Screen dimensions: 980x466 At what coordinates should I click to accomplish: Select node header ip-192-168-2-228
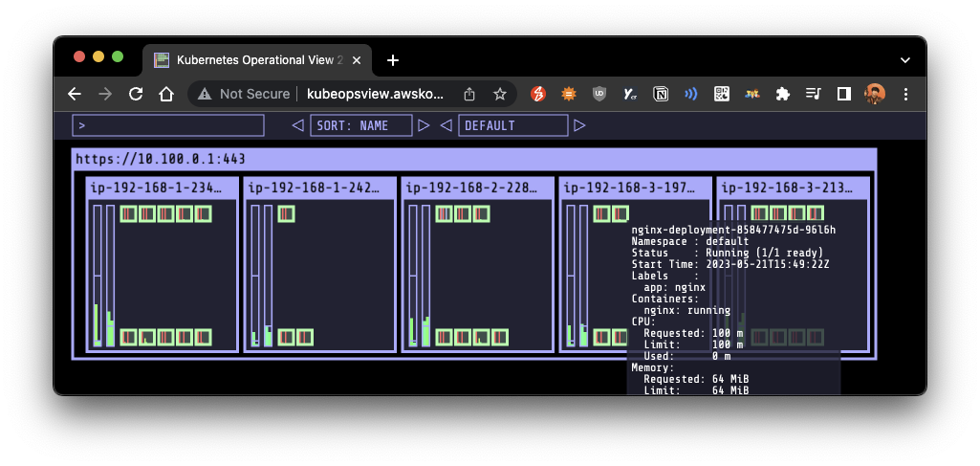point(478,187)
